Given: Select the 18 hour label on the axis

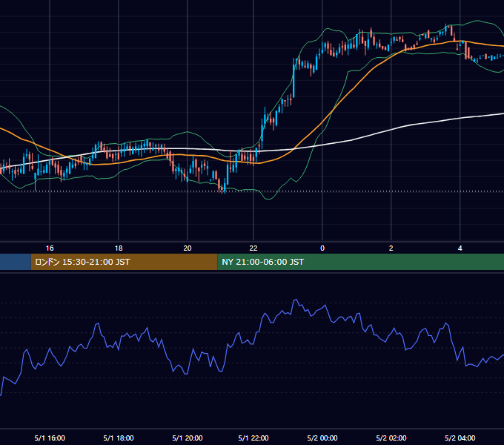Looking at the screenshot, I should 119,248.
